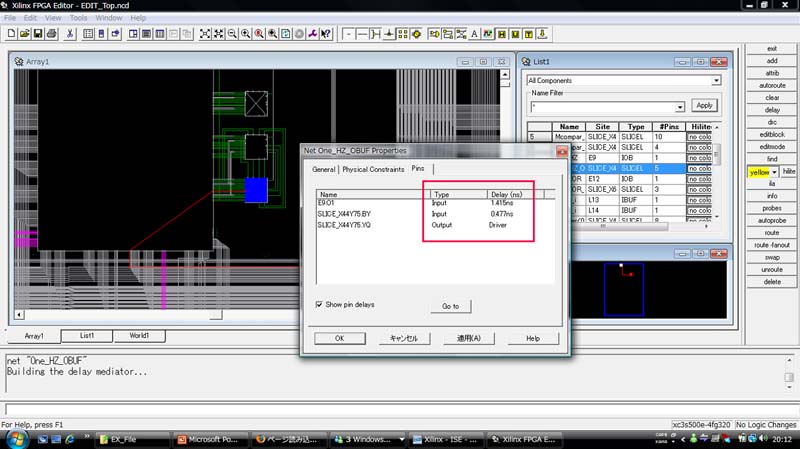
Task: Click the large letter A text toolbar icon
Action: 474,34
